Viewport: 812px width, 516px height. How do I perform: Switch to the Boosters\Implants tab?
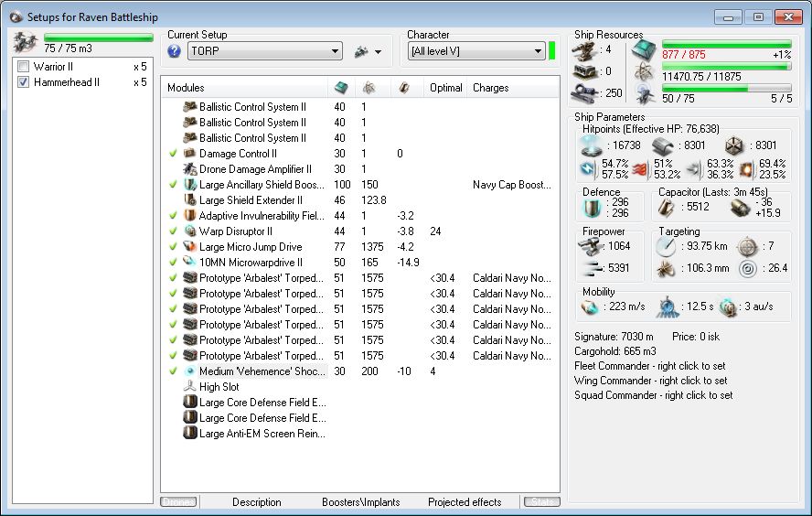point(360,502)
